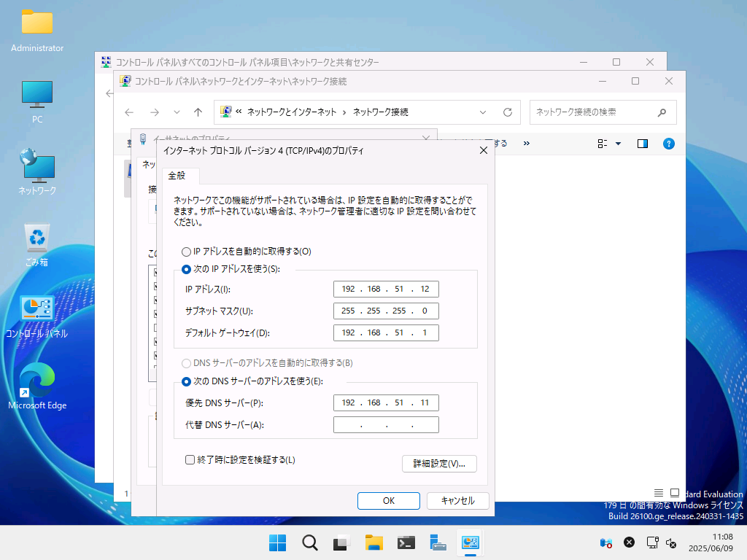Select ネットワーク desktop icon
This screenshot has height=560, width=747.
click(x=37, y=172)
